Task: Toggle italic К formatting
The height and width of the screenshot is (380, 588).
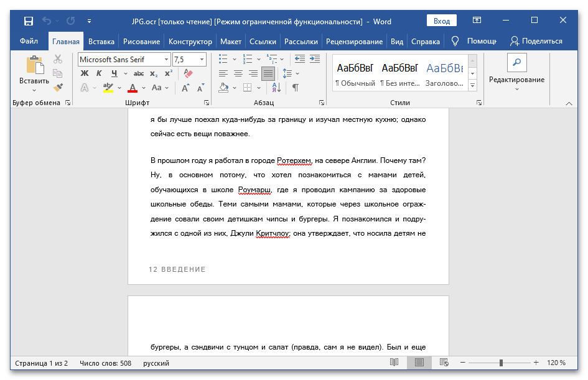Action: (x=99, y=73)
